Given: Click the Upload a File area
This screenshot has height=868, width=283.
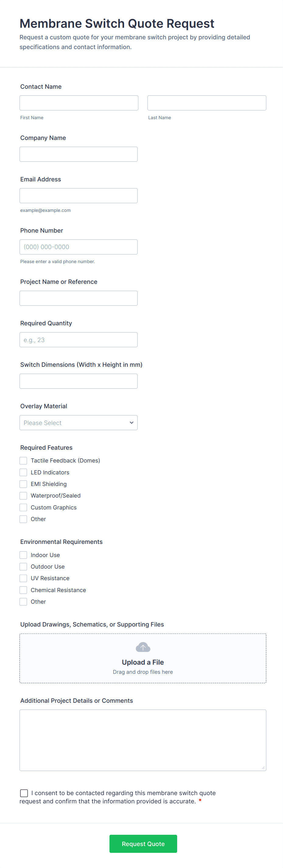Looking at the screenshot, I should pos(143,658).
